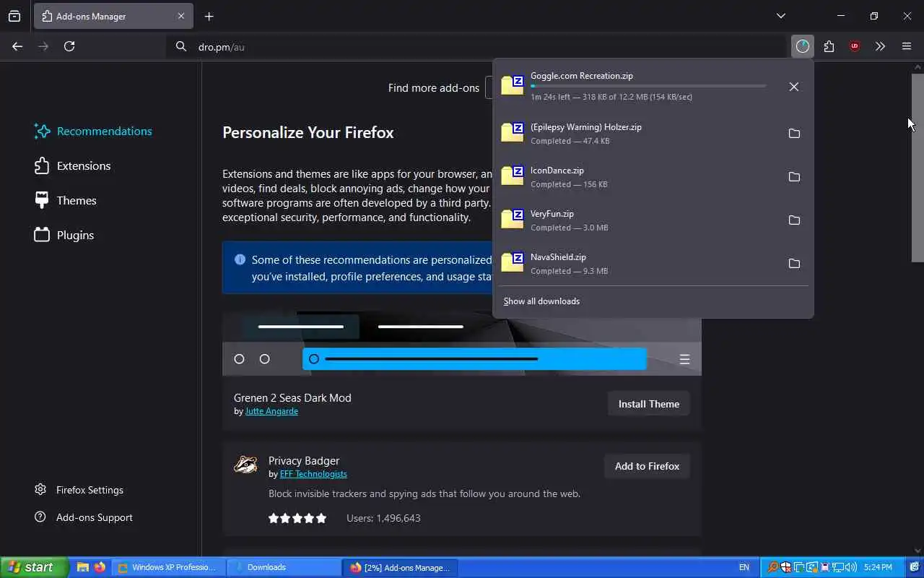Click the Goggle.com Recreation.zip download progress bar
This screenshot has height=578, width=924.
[648, 86]
